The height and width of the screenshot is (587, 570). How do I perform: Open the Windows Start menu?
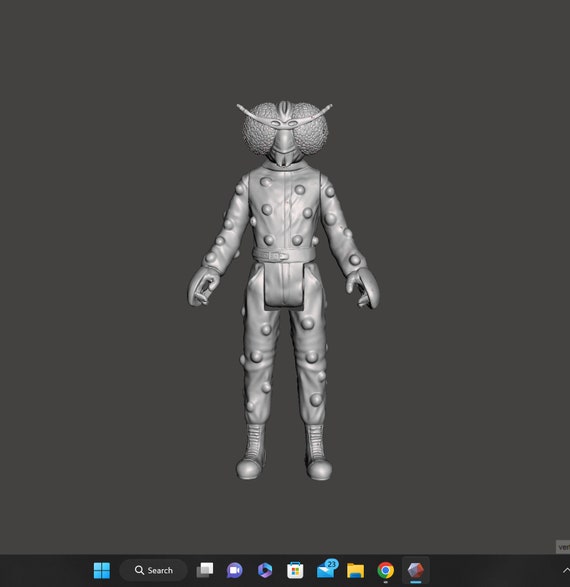click(x=101, y=571)
